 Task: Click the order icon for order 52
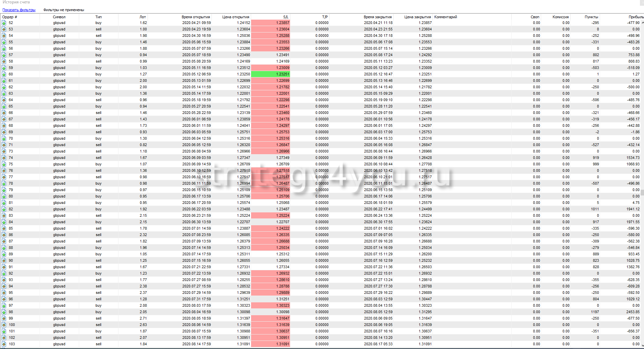4,23
